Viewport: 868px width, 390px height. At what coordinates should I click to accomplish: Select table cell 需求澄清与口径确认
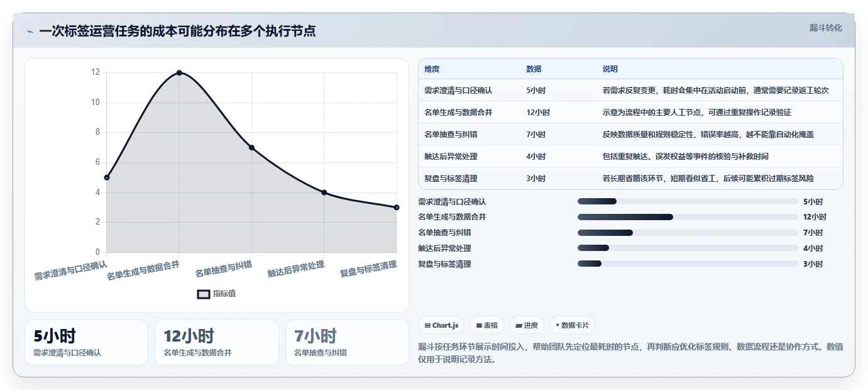point(458,91)
